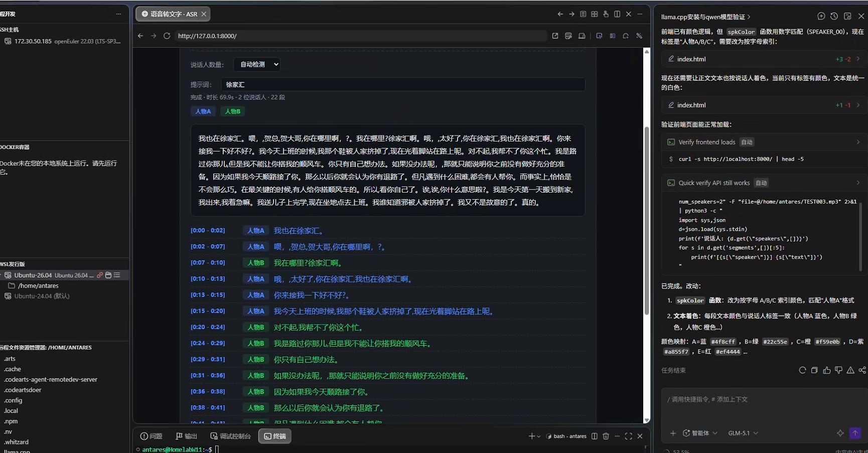The width and height of the screenshot is (868, 453).
Task: Click the URL address bar
Action: 361,36
